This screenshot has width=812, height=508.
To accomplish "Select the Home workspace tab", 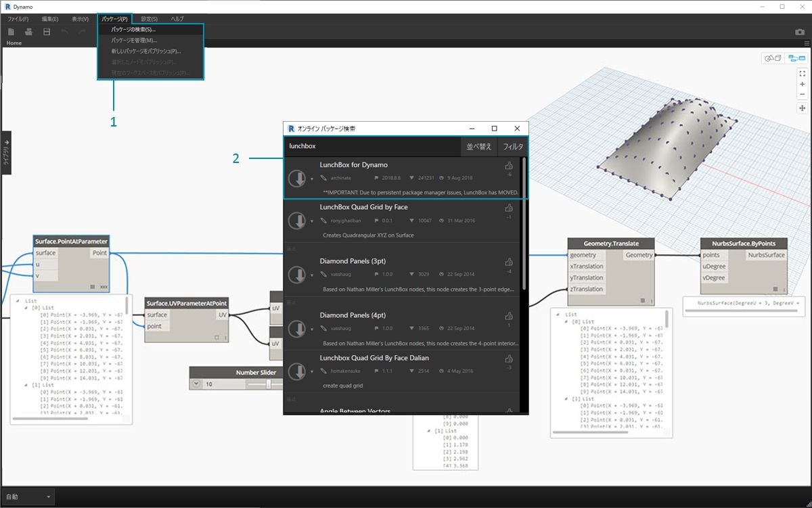I will coord(14,43).
